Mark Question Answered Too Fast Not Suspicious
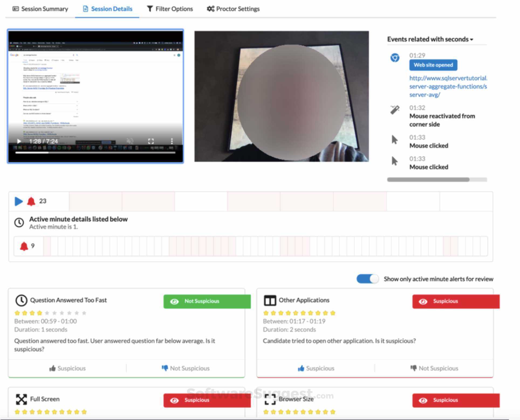520x420 pixels. pos(186,368)
